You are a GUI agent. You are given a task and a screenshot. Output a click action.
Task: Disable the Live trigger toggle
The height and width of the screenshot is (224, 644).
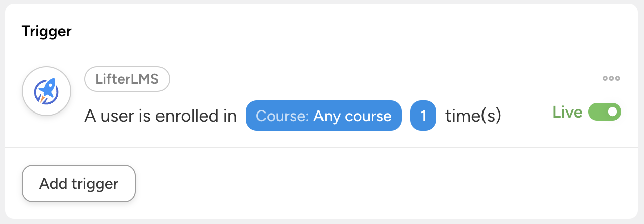pos(604,112)
